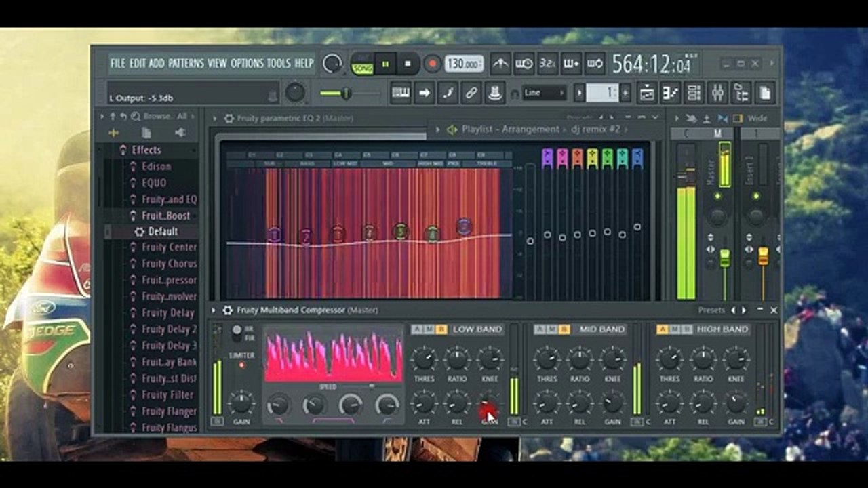Open the Line snap dropdown
868x488 pixels.
click(x=544, y=93)
